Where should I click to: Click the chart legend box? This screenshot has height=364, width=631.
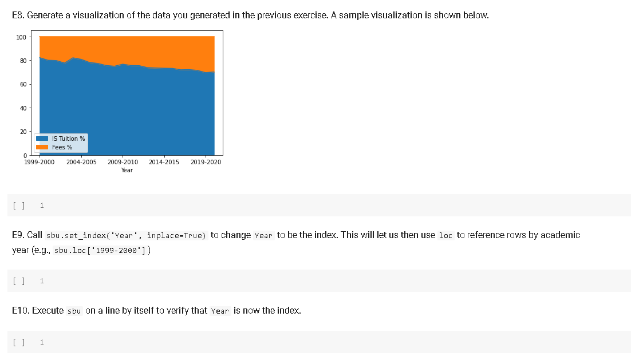point(61,143)
